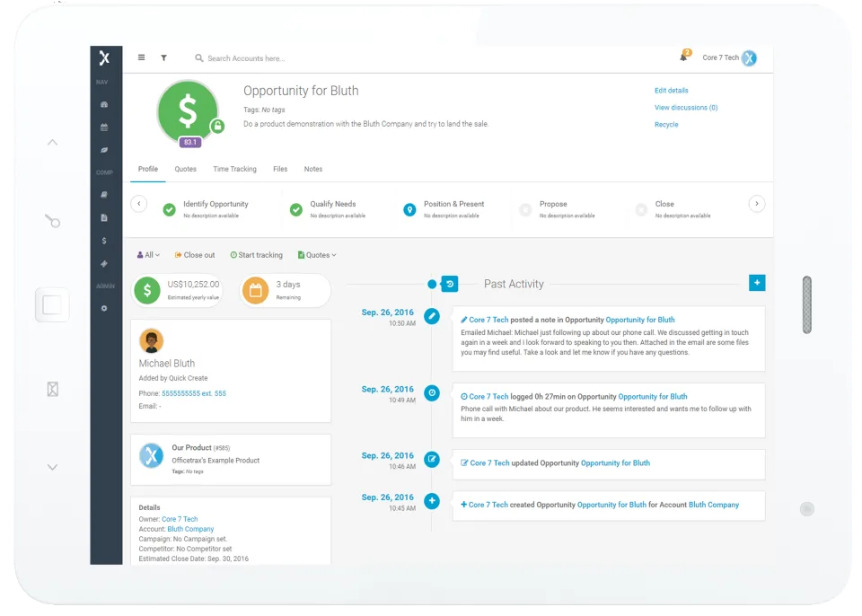Click the Michael Bluth contact name
The height and width of the screenshot is (616, 862).
[167, 364]
